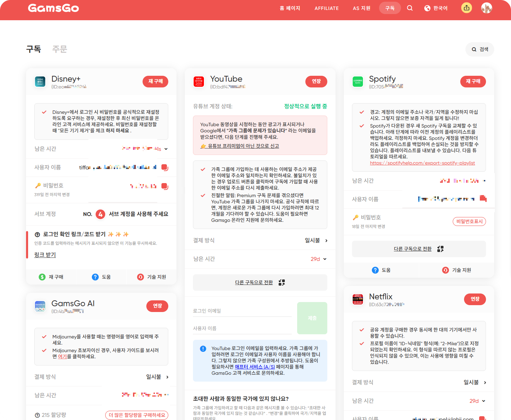Click the 재 구매 button on Disney+ card header
Image resolution: width=511 pixels, height=420 pixels.
[155, 81]
